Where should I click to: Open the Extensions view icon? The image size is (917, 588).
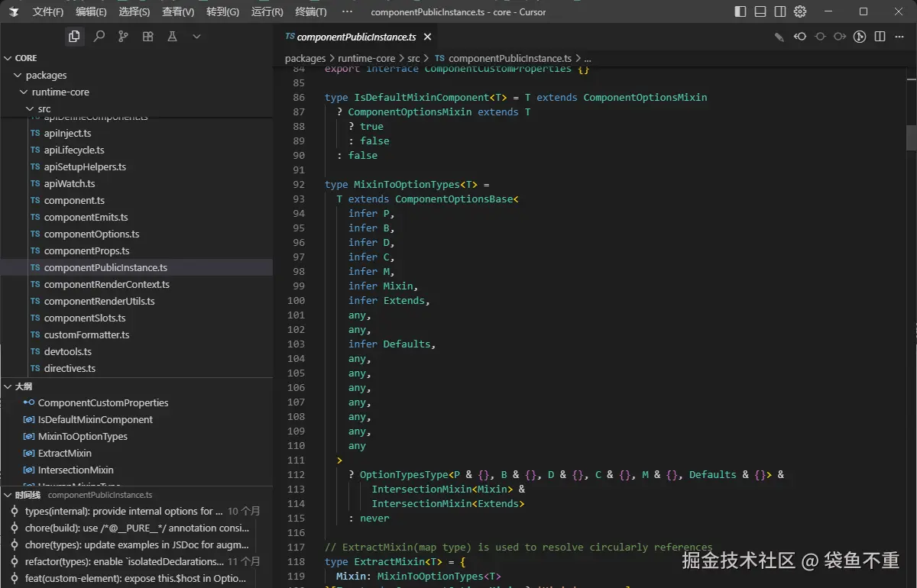coord(147,36)
